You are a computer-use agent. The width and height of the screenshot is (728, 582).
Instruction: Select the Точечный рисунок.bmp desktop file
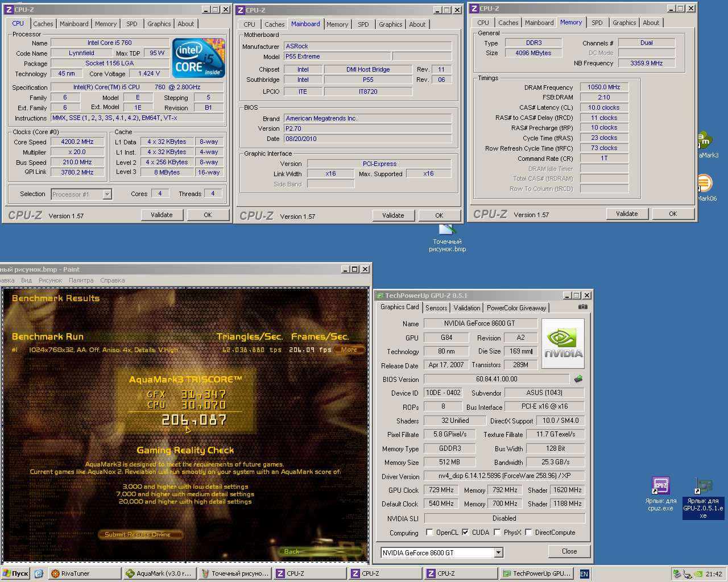tap(447, 238)
